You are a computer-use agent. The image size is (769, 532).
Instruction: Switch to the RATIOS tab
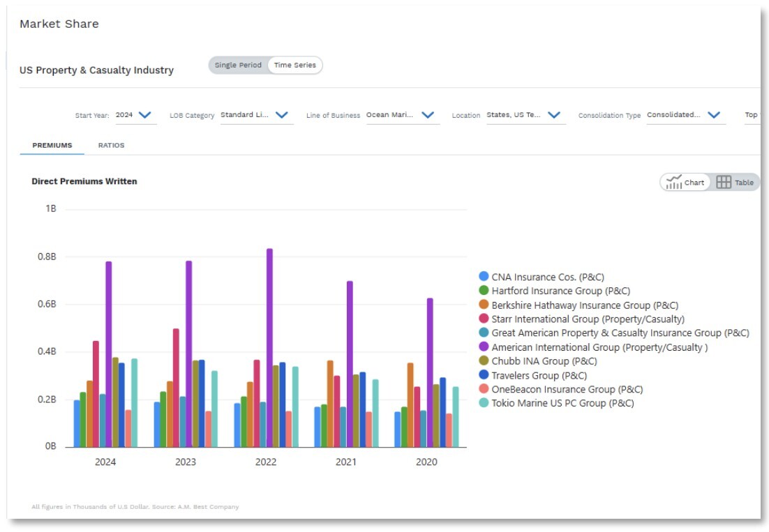111,146
